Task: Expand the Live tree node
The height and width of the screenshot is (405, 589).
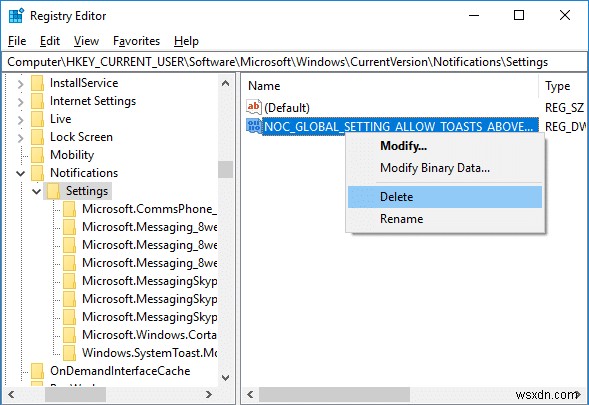Action: pos(21,119)
